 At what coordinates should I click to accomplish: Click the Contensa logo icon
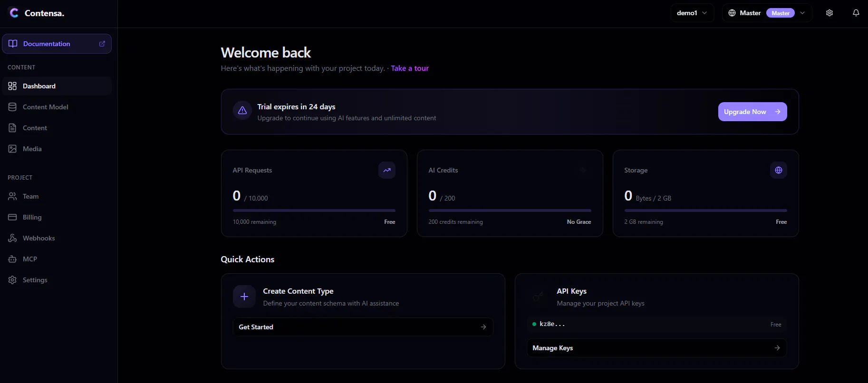(x=14, y=13)
